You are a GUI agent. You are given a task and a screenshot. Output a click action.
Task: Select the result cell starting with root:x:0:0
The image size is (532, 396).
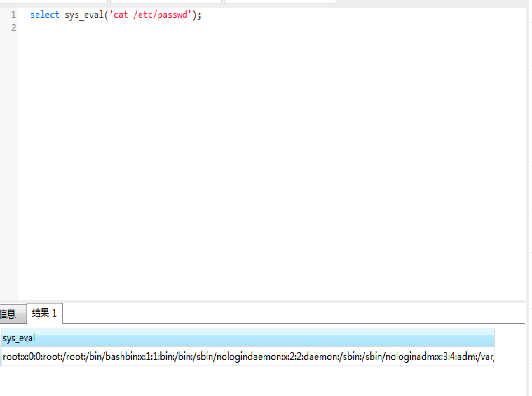[248, 356]
